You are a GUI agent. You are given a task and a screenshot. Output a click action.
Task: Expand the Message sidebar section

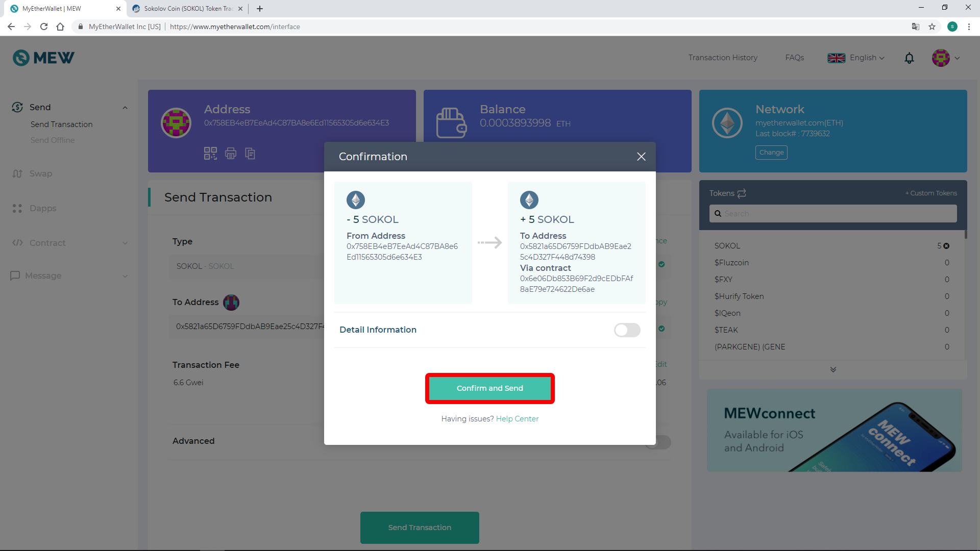(70, 275)
